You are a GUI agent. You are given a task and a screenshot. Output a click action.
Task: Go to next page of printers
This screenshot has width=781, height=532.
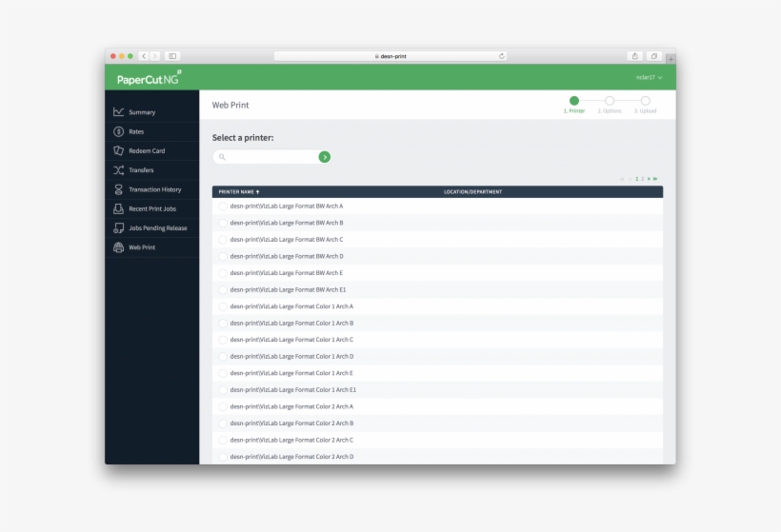[x=649, y=179]
